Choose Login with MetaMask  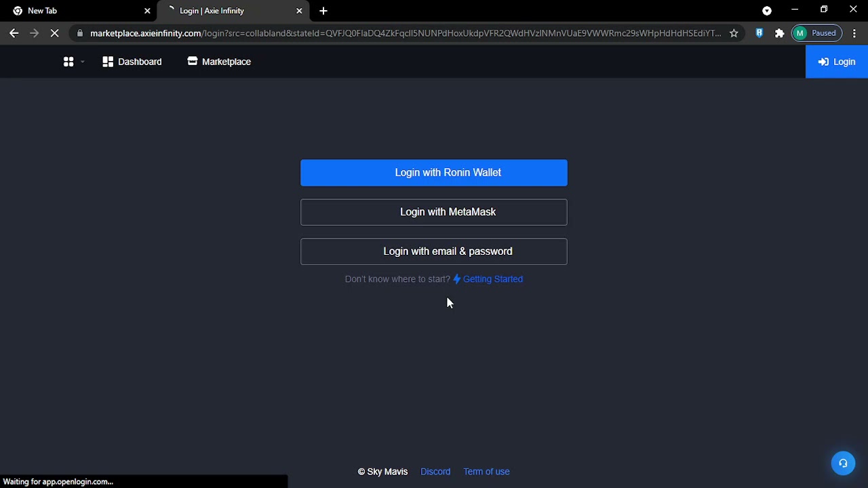434,212
